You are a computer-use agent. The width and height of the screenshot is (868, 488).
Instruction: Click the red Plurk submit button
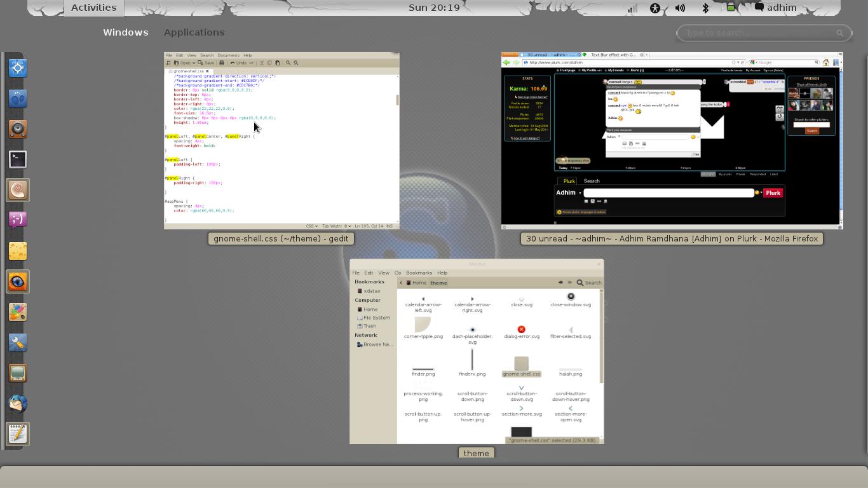[773, 193]
